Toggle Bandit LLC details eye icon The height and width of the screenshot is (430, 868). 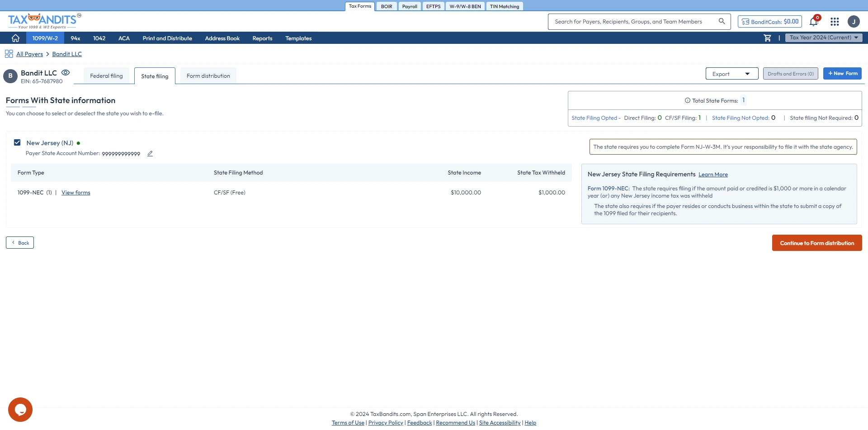[66, 72]
